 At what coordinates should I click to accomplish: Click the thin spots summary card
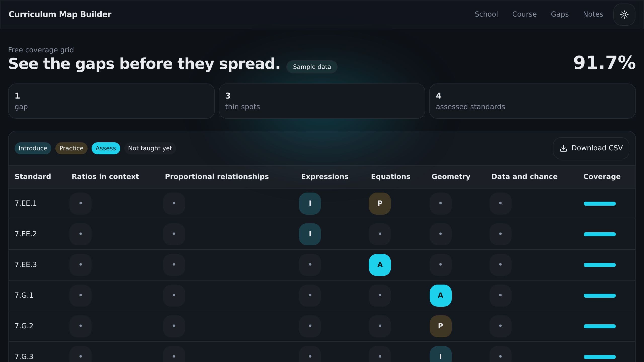tap(322, 101)
